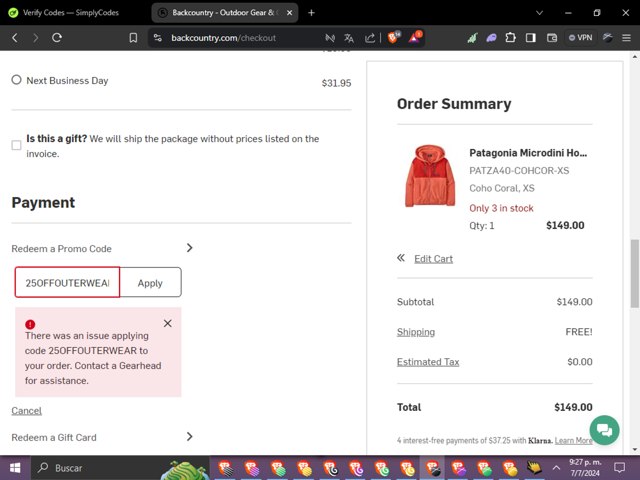Go back using the browser back arrow

[x=15, y=38]
